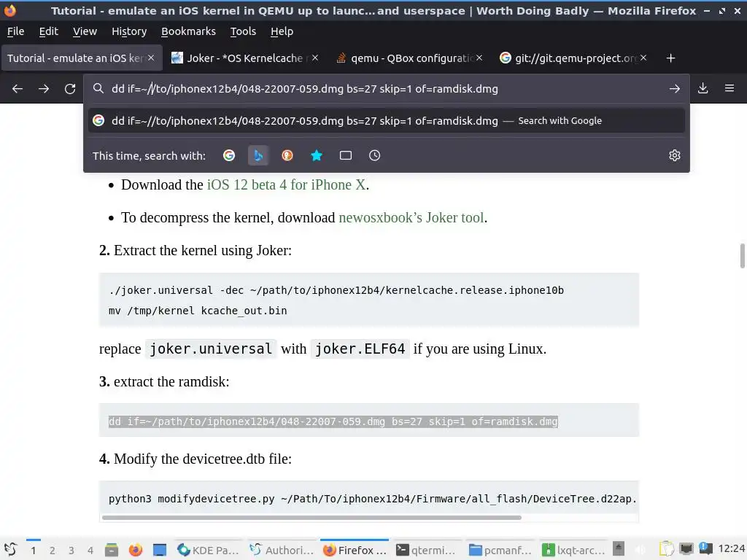747x560 pixels.
Task: Activate the Authori... taskbar window
Action: 282,550
